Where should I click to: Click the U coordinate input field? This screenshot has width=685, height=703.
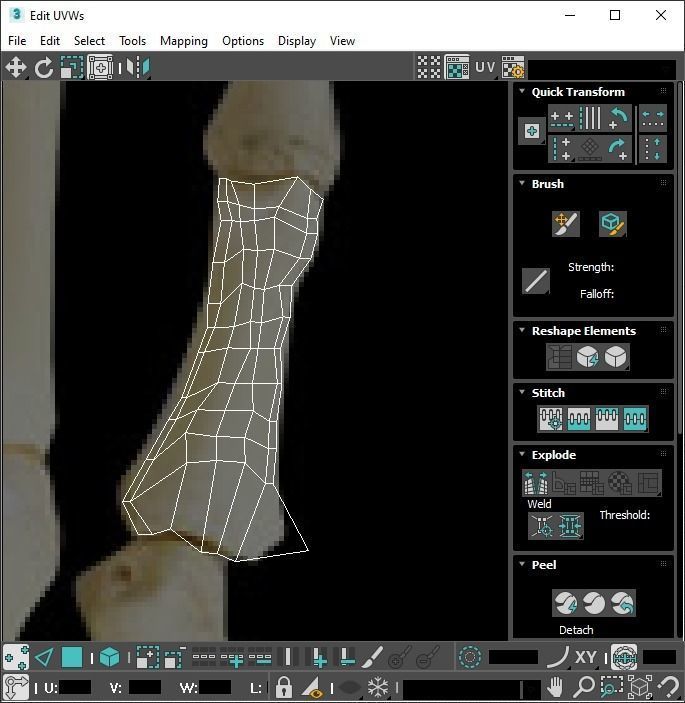74,687
